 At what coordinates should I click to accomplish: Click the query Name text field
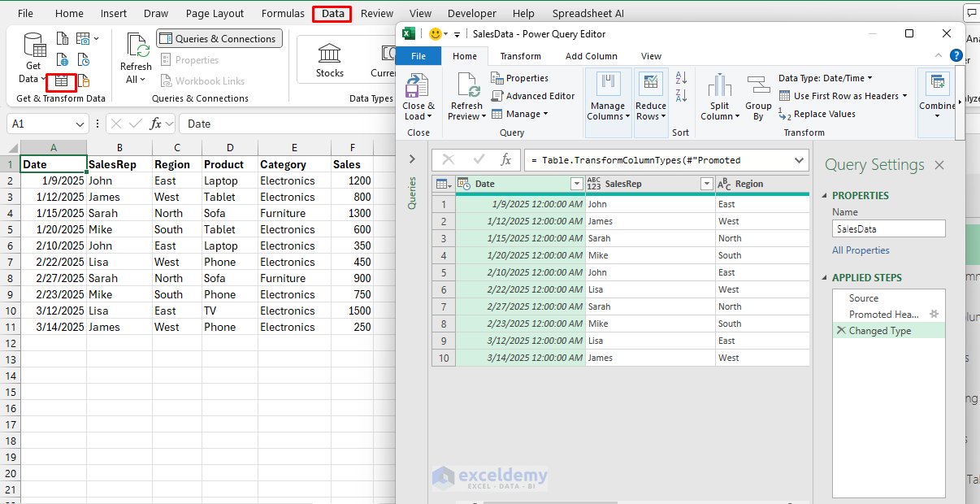(x=888, y=229)
